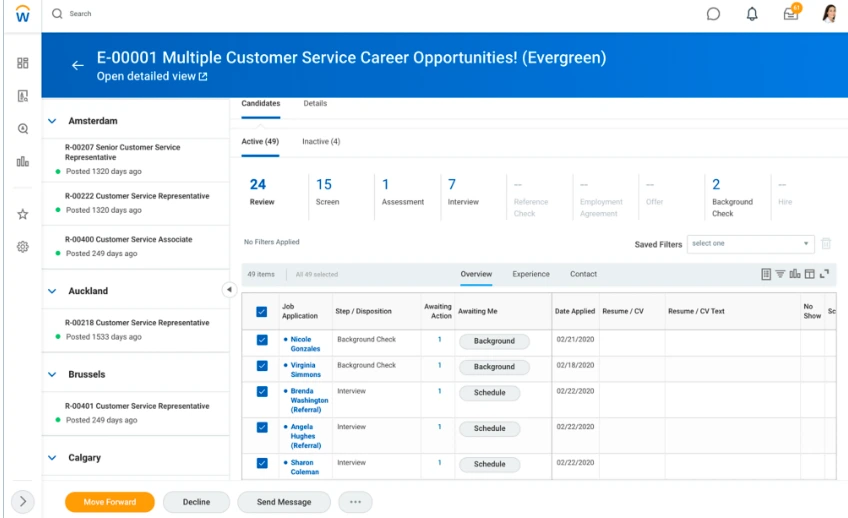Collapse the Amsterdam group
Viewport: 848px width, 518px height.
(52, 121)
